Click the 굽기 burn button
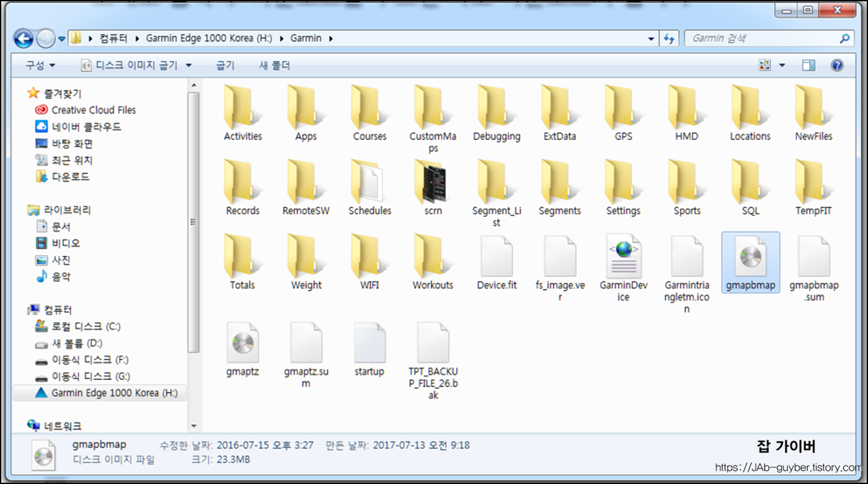 [x=225, y=65]
